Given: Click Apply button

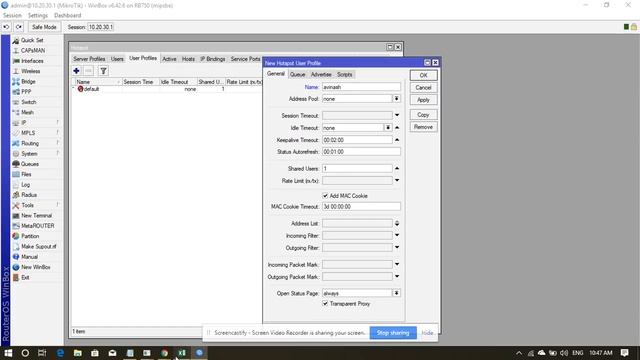Looking at the screenshot, I should (423, 100).
